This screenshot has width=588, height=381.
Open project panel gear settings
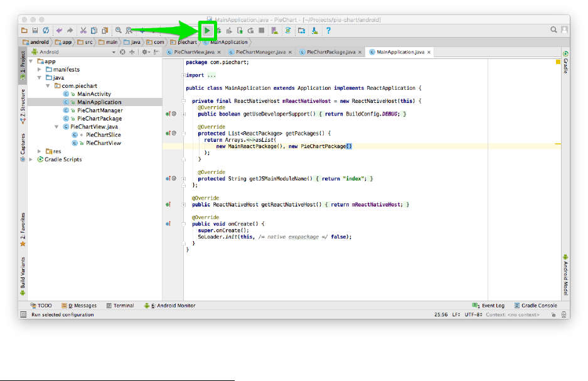click(144, 52)
